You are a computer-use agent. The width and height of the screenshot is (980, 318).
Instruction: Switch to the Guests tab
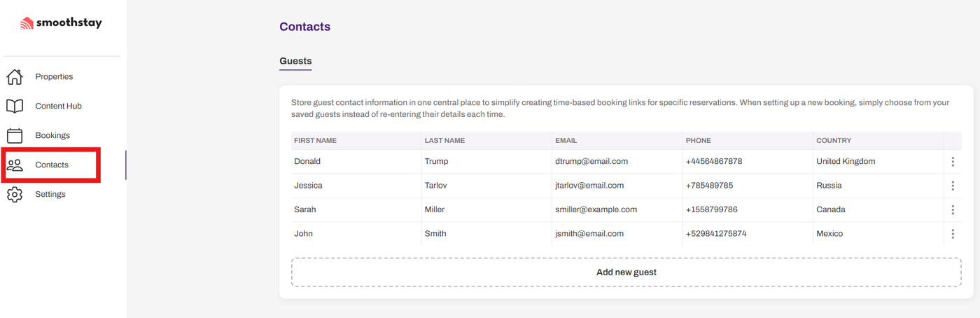coord(295,61)
